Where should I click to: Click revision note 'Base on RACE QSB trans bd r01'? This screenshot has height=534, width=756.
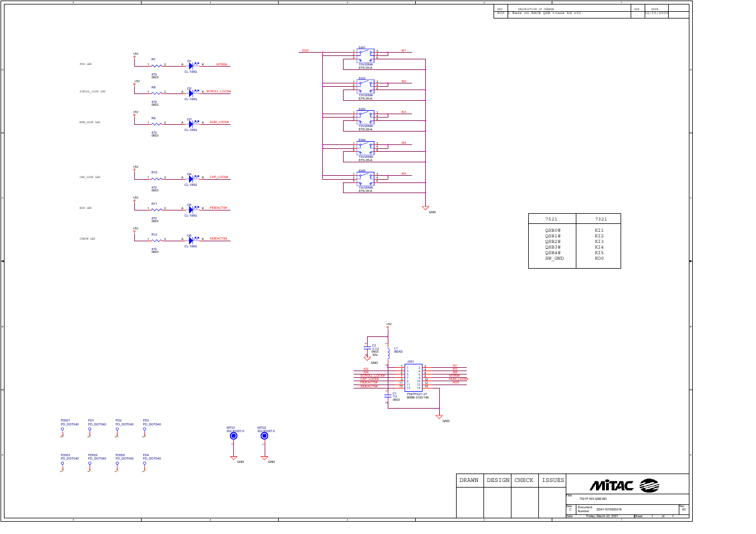point(547,13)
